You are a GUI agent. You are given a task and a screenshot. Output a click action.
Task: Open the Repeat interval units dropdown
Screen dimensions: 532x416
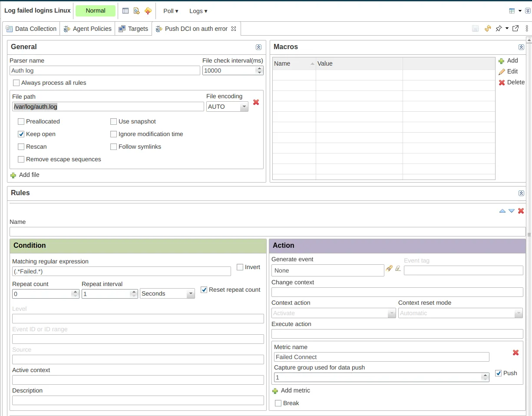click(x=190, y=293)
